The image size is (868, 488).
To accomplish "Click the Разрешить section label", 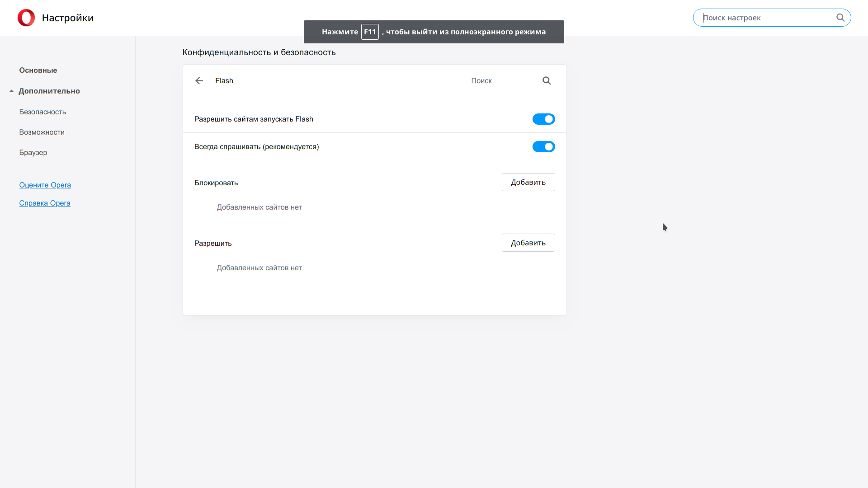I will pos(213,243).
